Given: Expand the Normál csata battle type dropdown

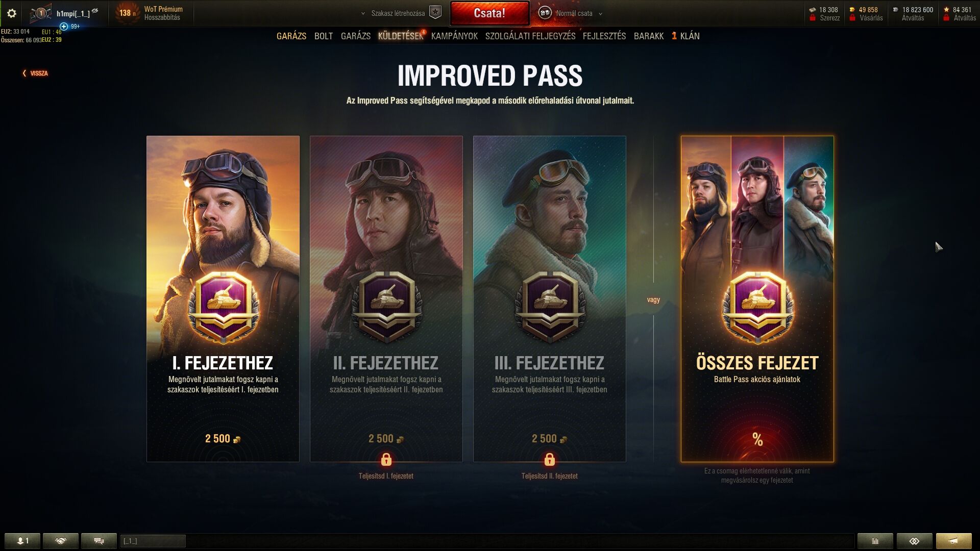Looking at the screenshot, I should coord(600,14).
